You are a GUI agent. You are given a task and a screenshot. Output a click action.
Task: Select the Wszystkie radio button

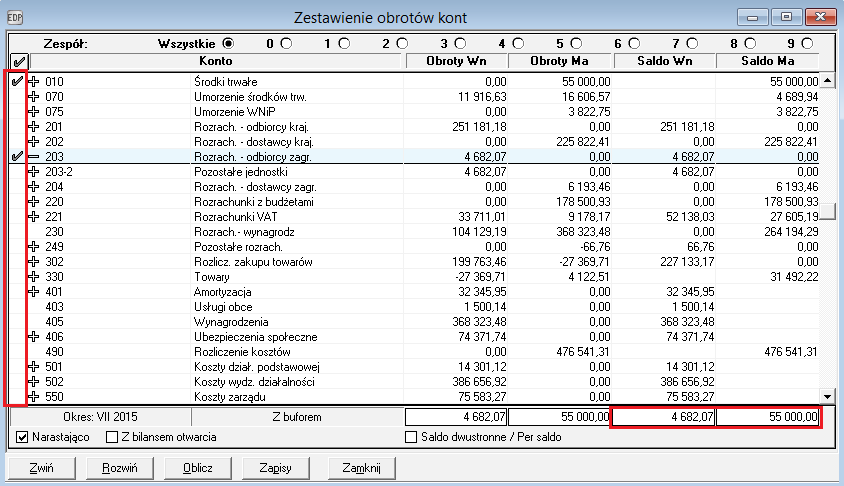[228, 44]
